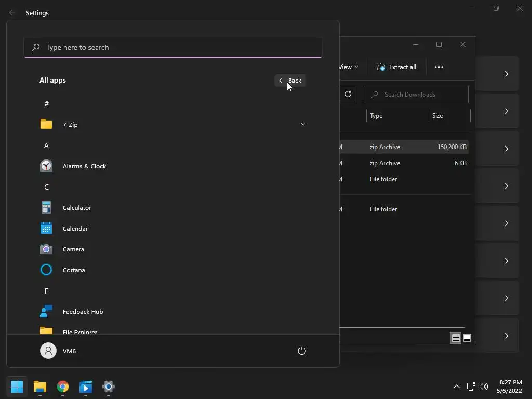Click Extract all in File Explorer
532x399 pixels.
tap(396, 67)
